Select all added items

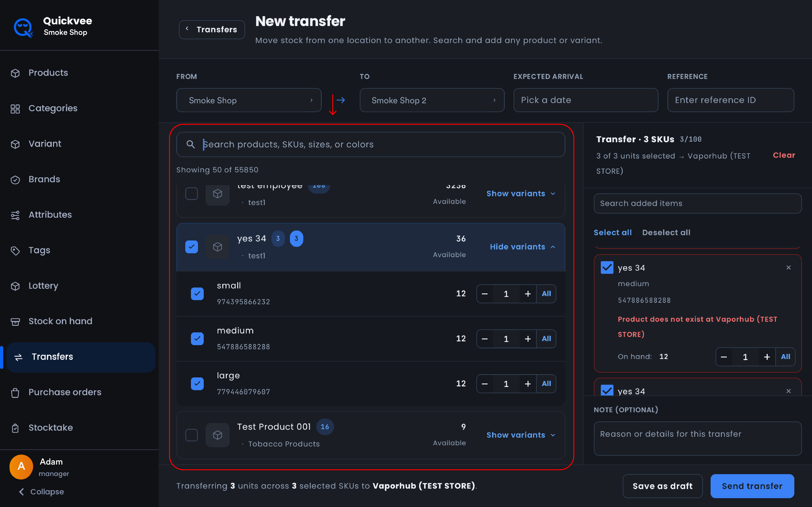point(613,232)
